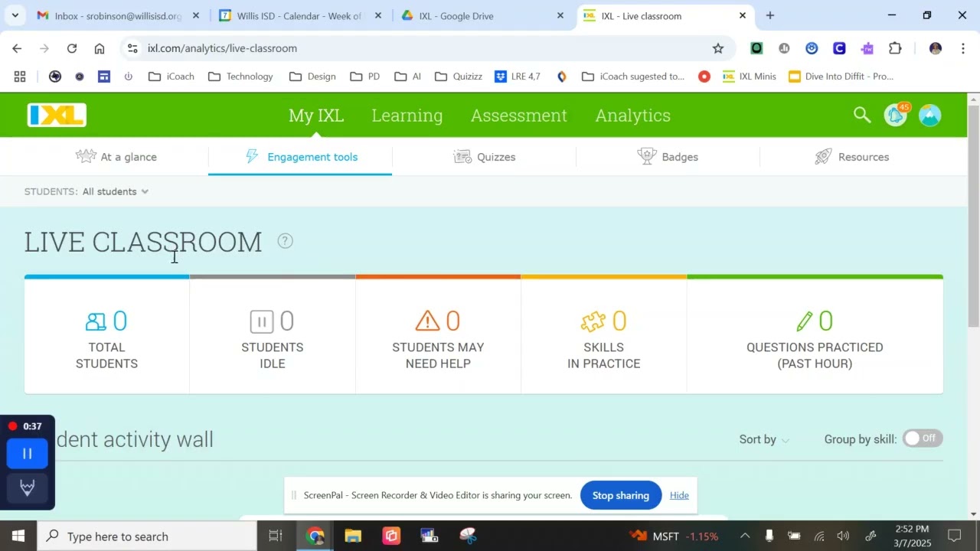Switch to Willis ISD Calendar browser tab
The width and height of the screenshot is (980, 551).
coord(299,15)
